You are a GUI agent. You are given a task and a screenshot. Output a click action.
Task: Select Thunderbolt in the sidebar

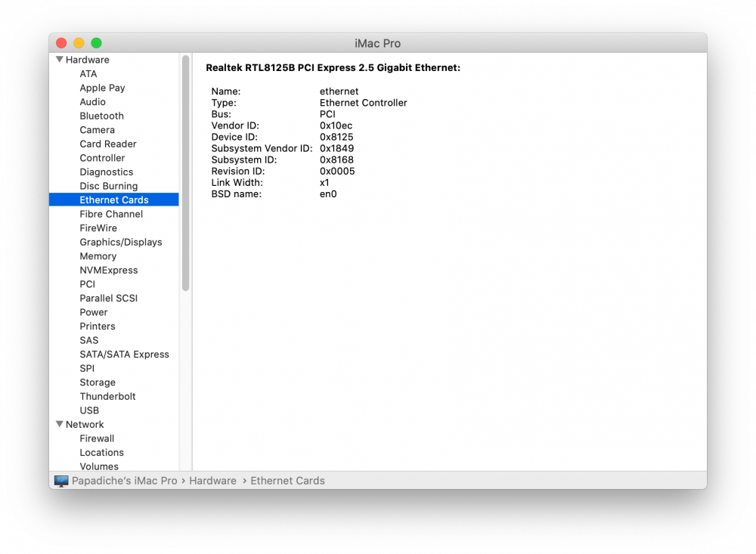(108, 396)
